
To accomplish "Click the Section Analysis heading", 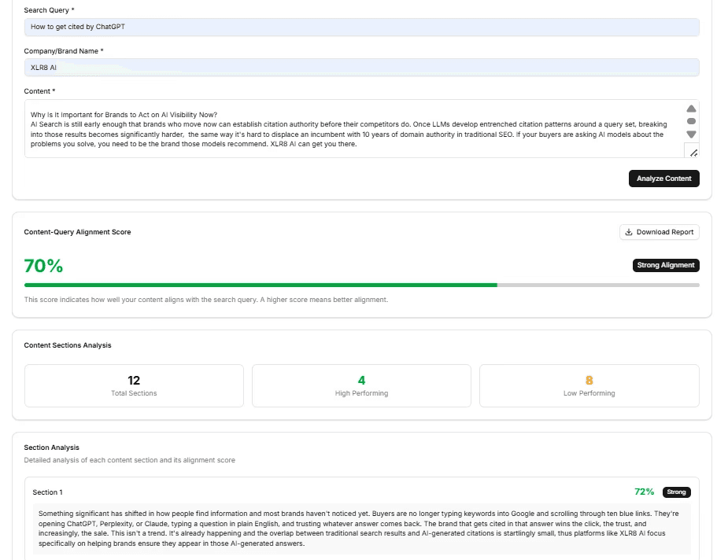I will tap(51, 448).
